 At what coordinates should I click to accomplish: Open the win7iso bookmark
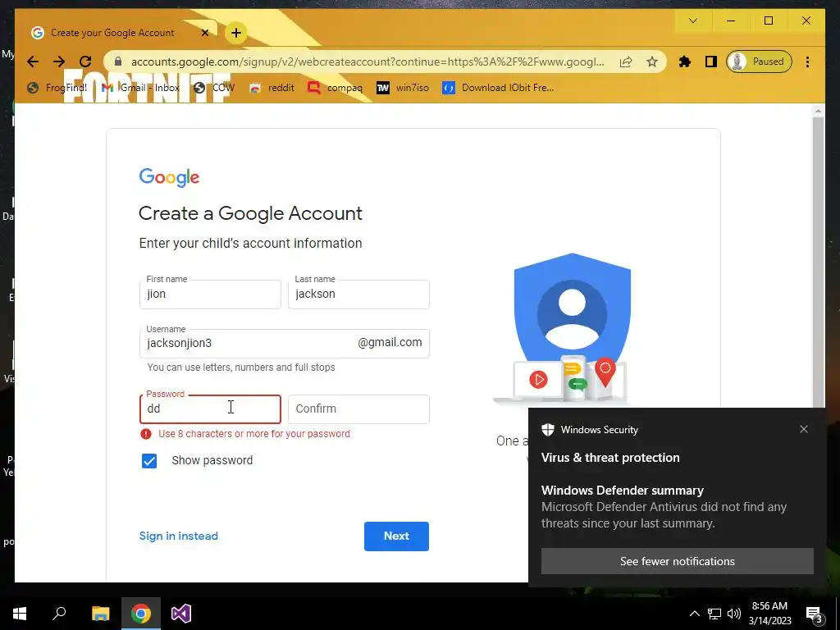click(x=402, y=87)
